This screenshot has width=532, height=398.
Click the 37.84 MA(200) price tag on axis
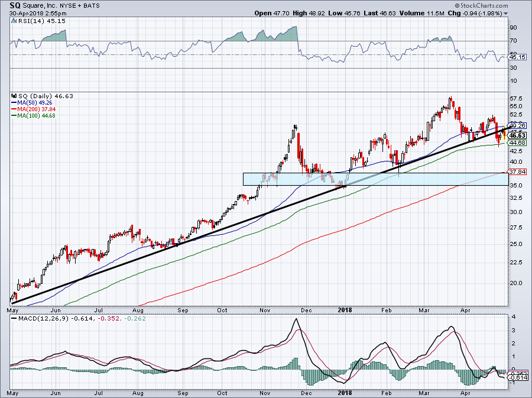518,172
